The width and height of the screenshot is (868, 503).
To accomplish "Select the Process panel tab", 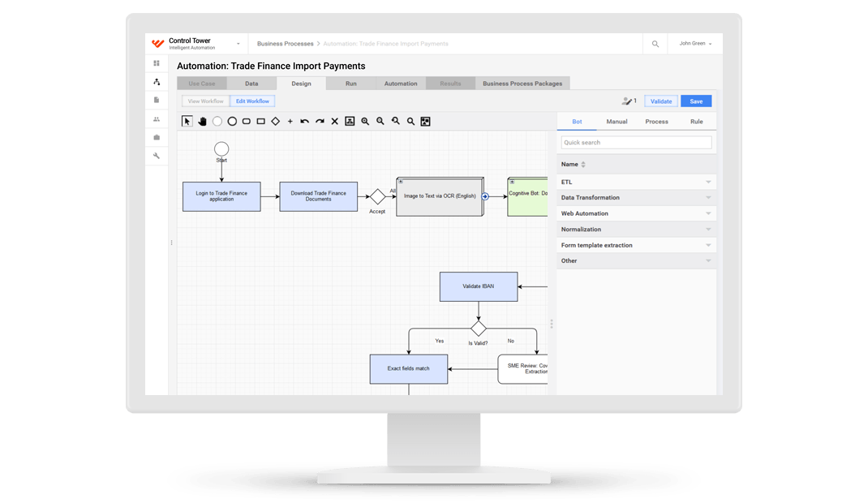I will 656,122.
